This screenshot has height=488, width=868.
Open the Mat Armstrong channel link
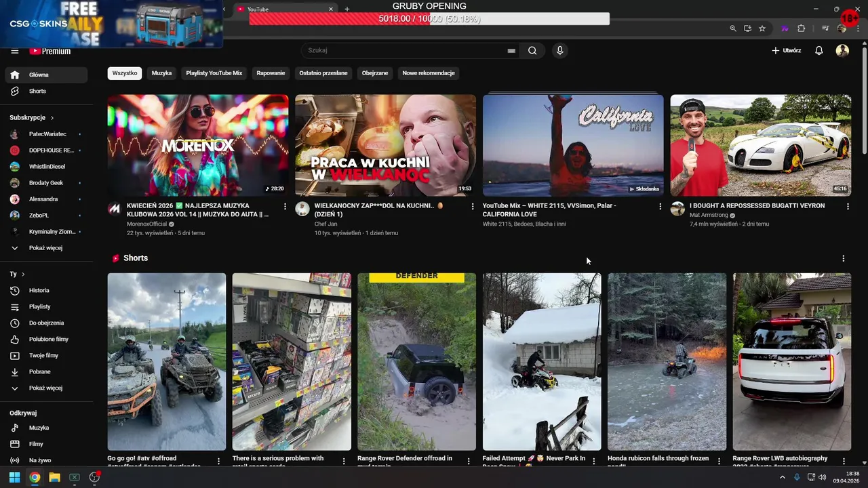click(x=709, y=215)
